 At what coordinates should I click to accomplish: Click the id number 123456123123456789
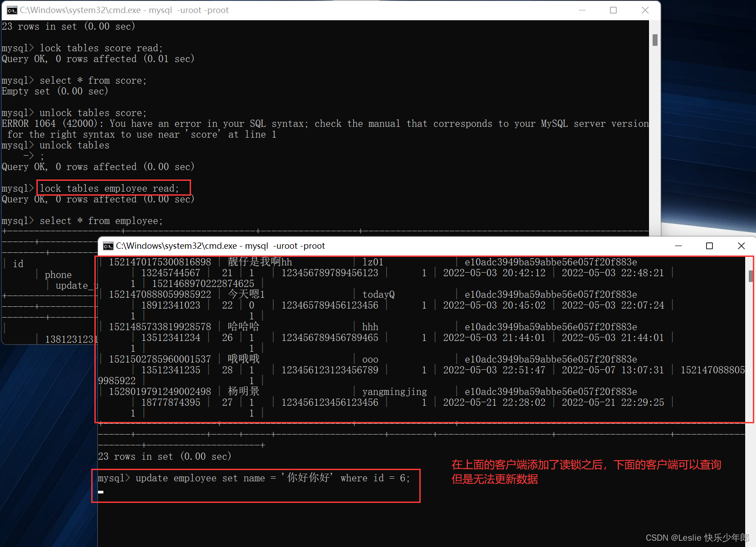click(330, 370)
